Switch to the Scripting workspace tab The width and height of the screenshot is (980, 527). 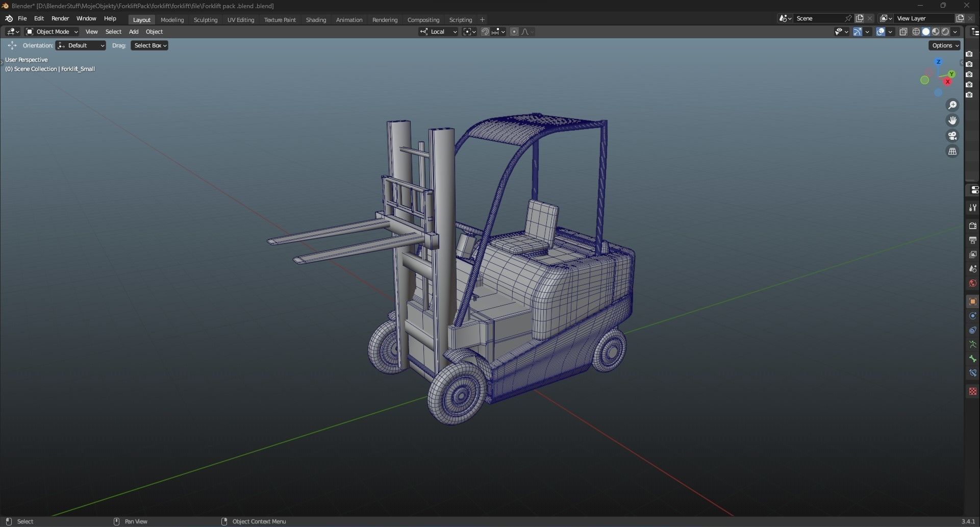point(460,20)
